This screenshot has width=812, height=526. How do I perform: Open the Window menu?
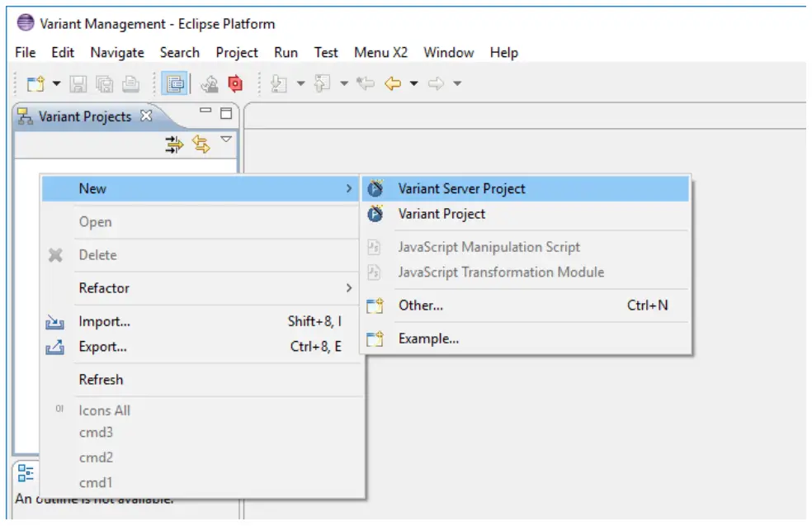click(x=448, y=52)
